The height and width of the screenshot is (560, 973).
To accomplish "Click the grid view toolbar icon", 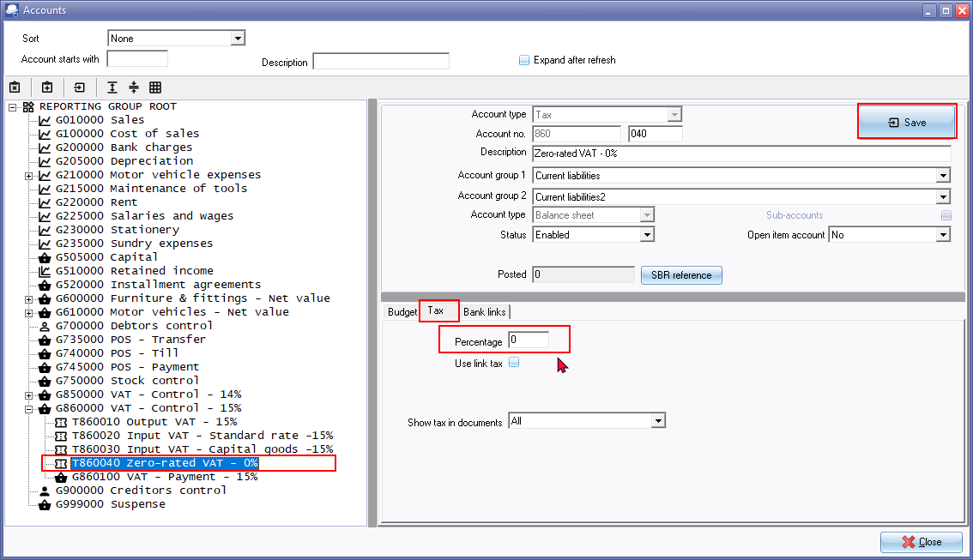I will [x=155, y=87].
